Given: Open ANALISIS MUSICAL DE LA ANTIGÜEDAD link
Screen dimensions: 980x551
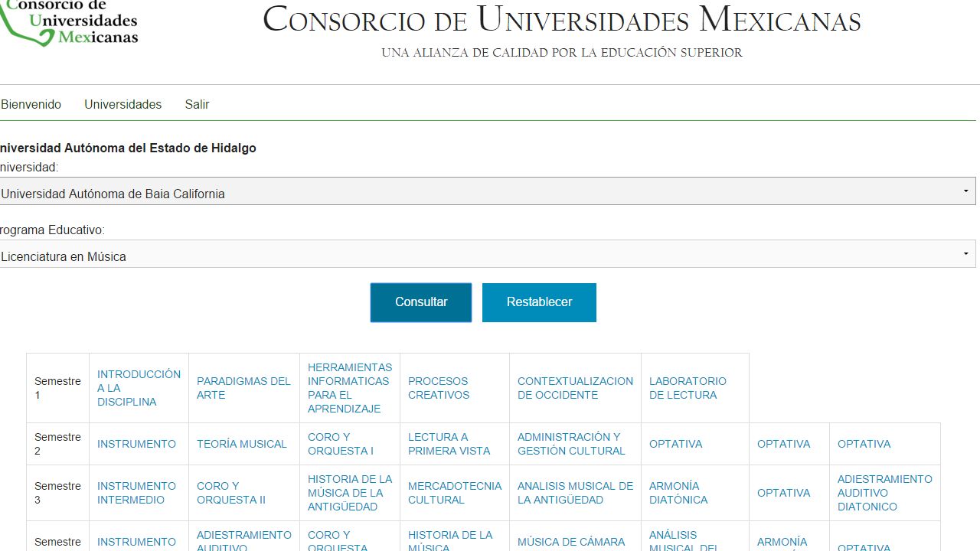Looking at the screenshot, I should [576, 493].
